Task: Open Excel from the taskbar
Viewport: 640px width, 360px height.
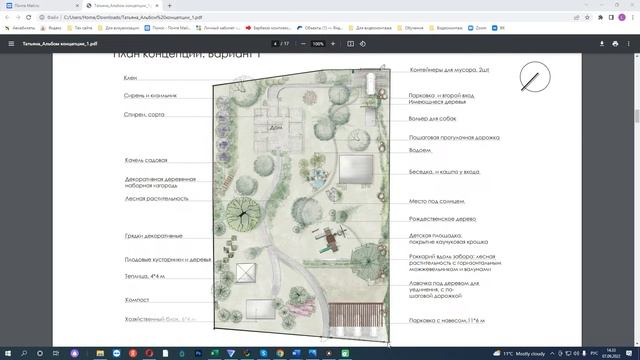Action: (x=215, y=353)
